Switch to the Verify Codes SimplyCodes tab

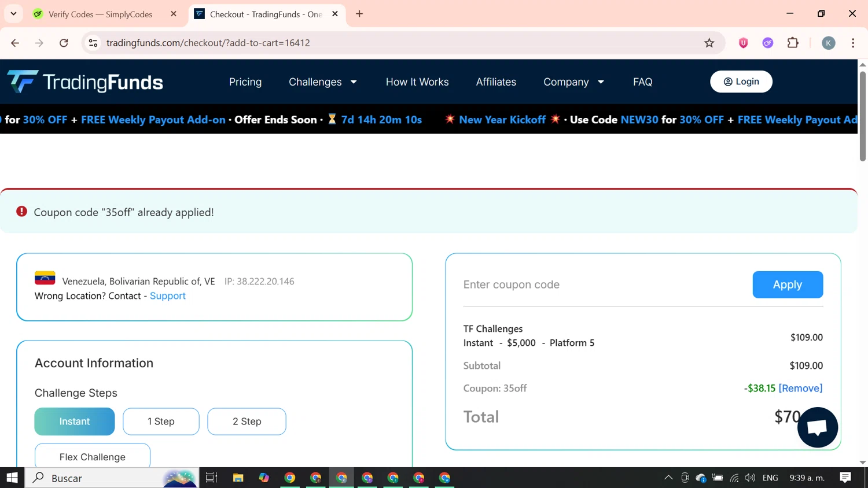100,14
